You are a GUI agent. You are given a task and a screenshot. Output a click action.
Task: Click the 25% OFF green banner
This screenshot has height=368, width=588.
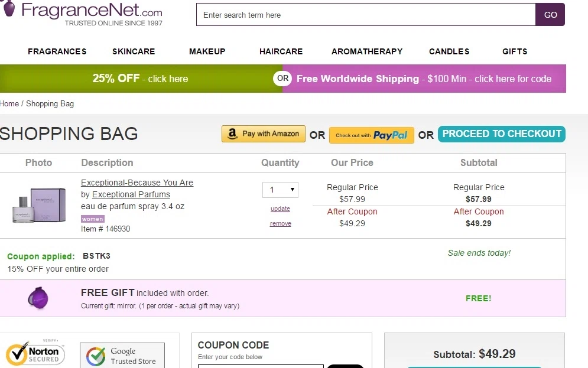pos(140,79)
